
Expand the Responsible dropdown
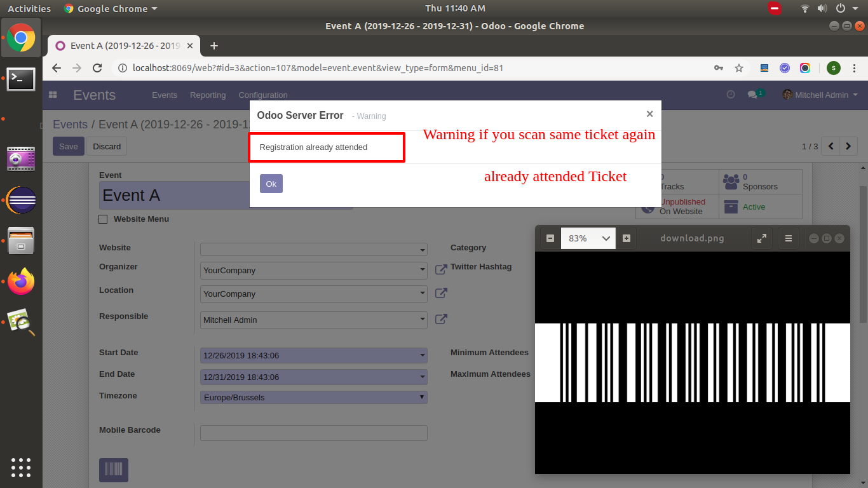[x=314, y=320]
